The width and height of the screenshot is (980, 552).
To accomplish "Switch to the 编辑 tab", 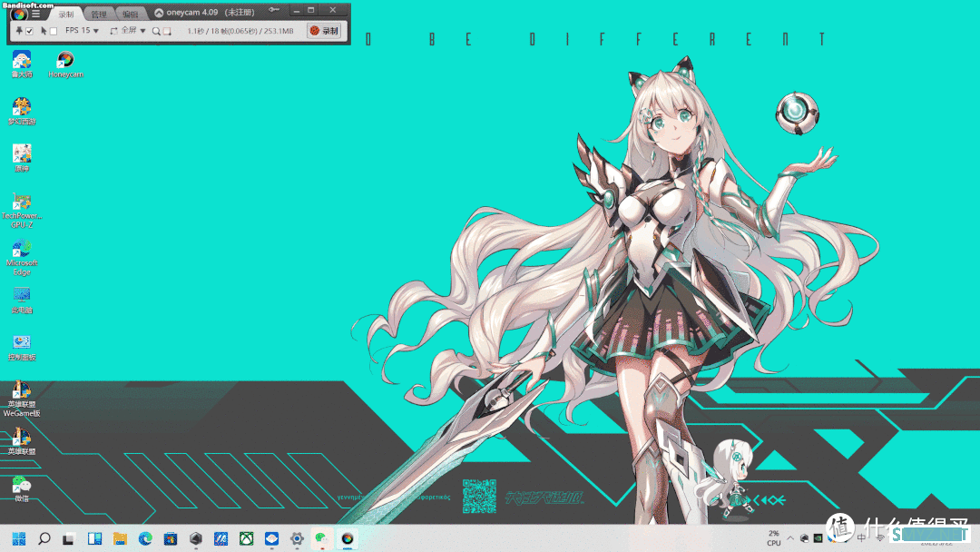I will (x=130, y=14).
